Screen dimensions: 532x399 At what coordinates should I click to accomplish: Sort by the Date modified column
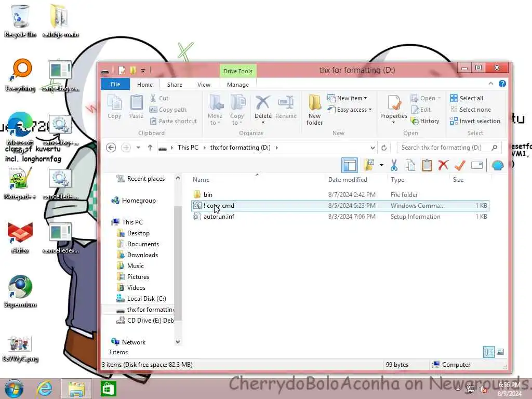tap(348, 179)
